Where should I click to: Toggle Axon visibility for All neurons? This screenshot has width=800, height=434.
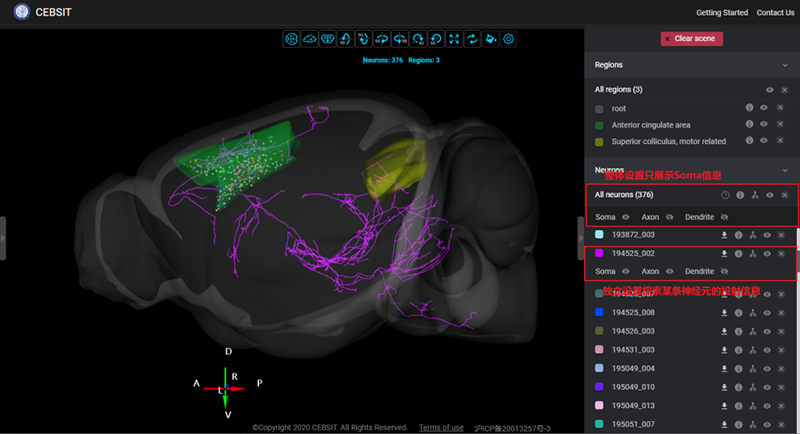669,216
